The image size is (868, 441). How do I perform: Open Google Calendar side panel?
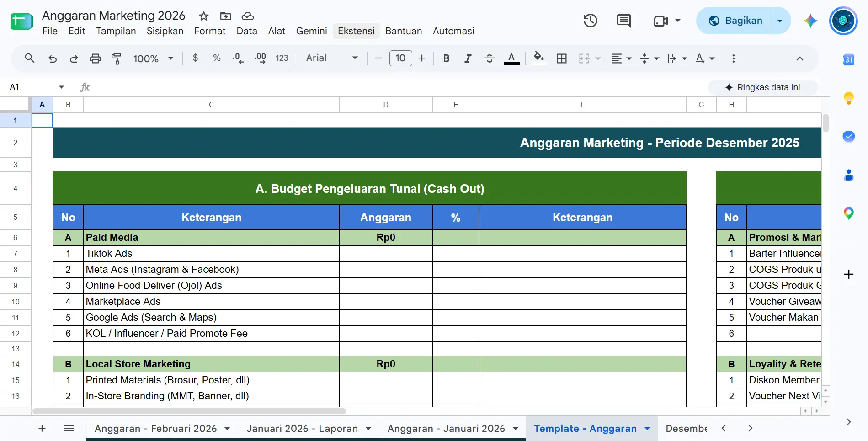pyautogui.click(x=849, y=59)
